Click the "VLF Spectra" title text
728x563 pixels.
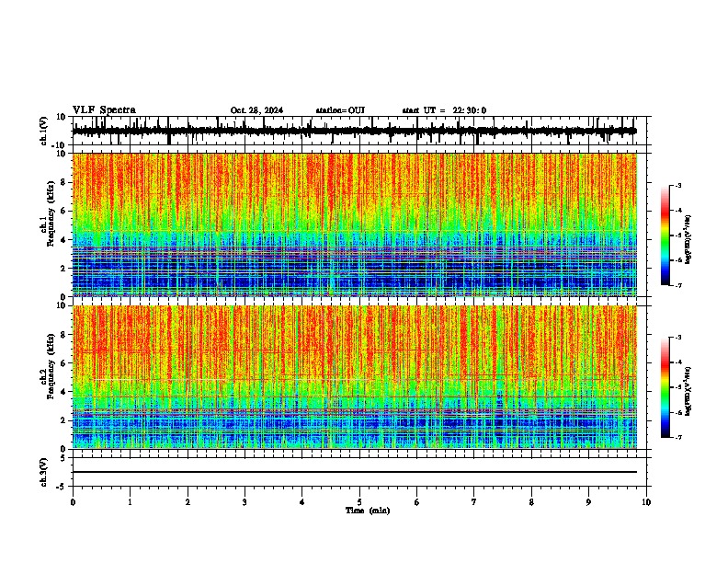[104, 110]
